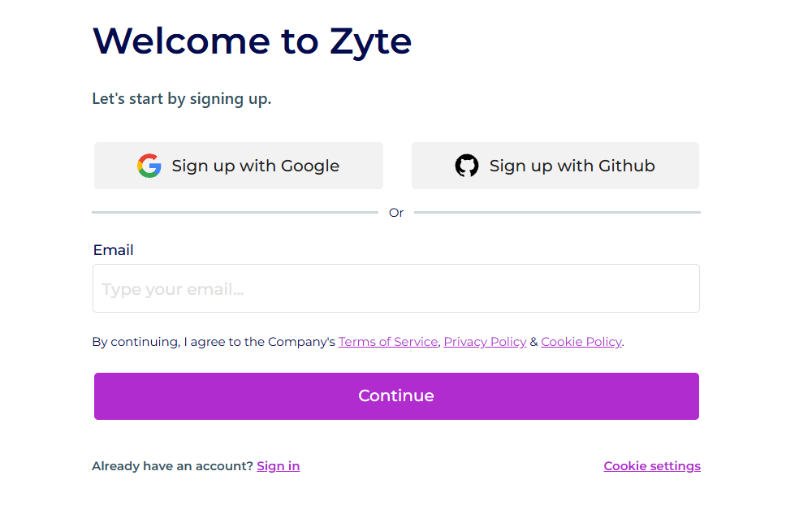Image resolution: width=812 pixels, height=510 pixels.
Task: Click the purple Continue button
Action: click(396, 396)
